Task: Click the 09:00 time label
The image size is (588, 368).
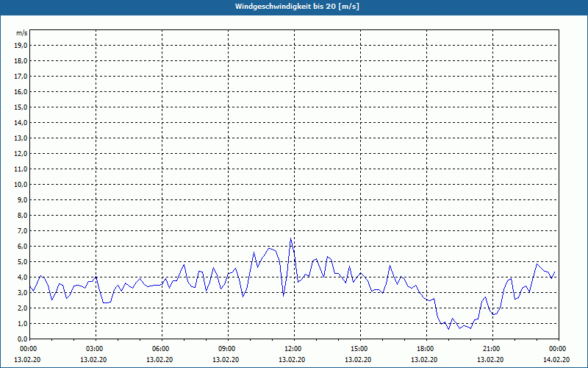Action: [228, 349]
